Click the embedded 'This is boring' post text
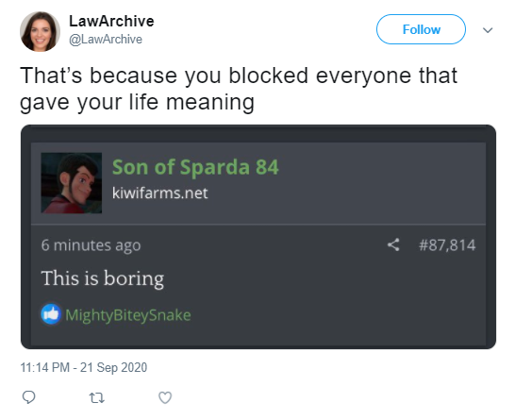515x420 pixels. point(103,278)
